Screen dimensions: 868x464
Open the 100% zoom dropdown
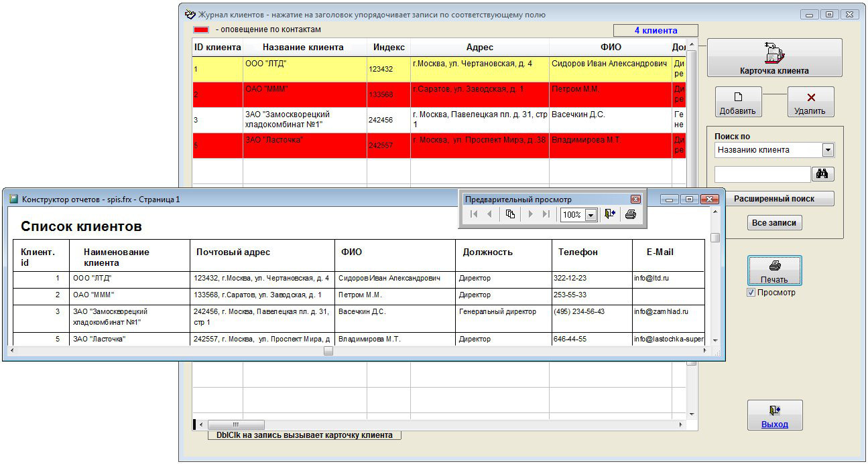[591, 215]
